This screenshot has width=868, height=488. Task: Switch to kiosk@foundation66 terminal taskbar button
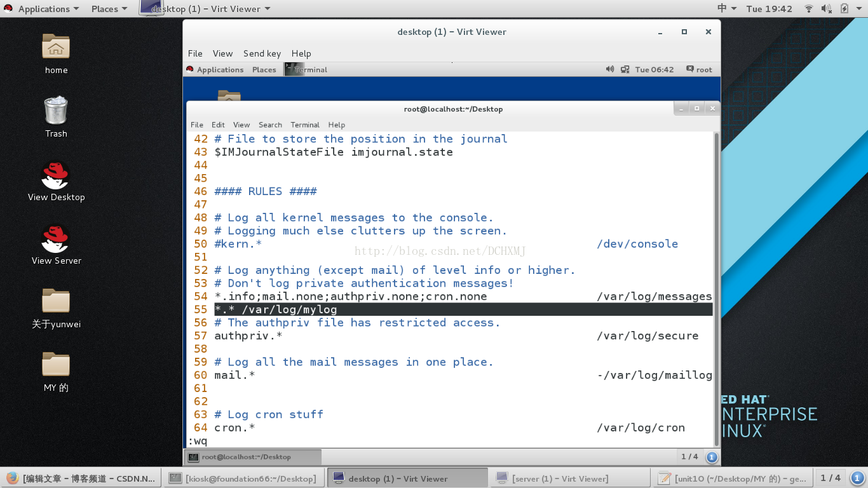pyautogui.click(x=244, y=478)
